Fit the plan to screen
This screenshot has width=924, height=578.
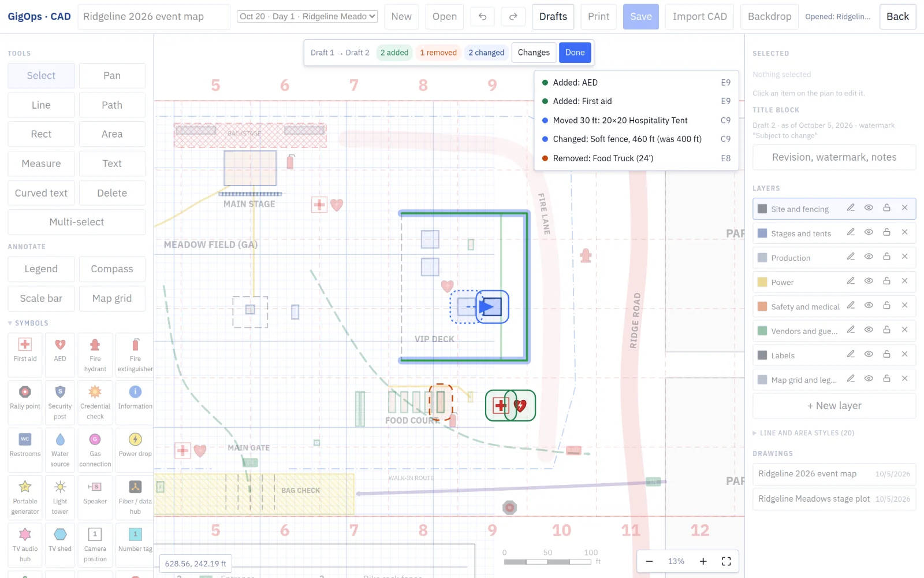click(726, 561)
